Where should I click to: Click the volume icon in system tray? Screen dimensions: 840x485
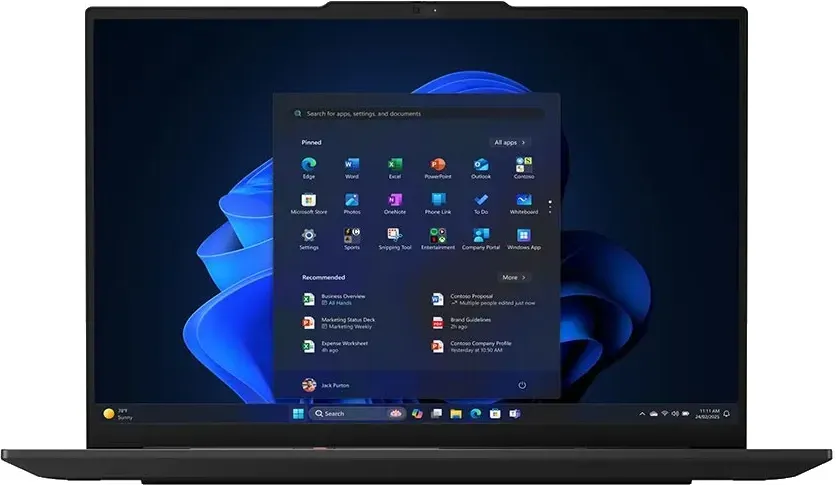coord(675,414)
